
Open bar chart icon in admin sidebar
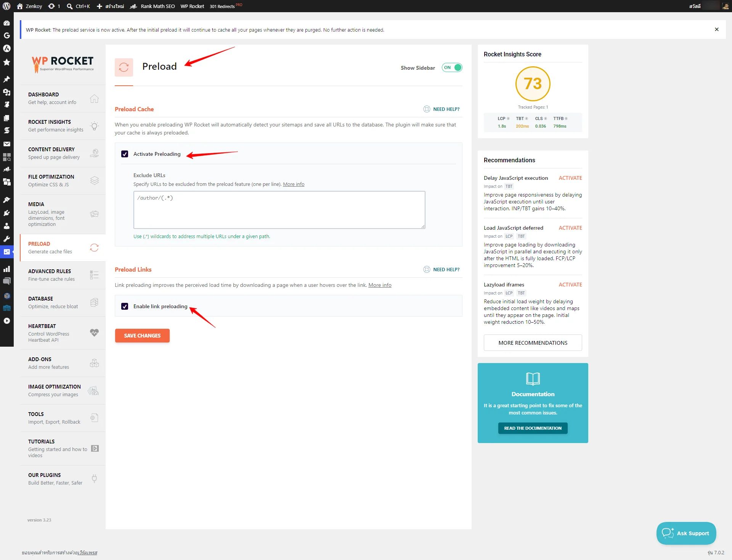click(x=6, y=269)
